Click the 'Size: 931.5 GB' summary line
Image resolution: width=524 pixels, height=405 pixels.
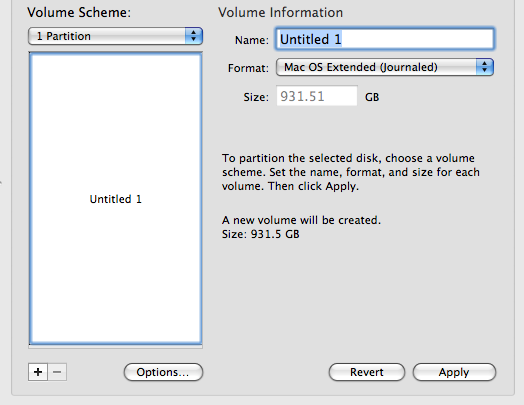260,234
